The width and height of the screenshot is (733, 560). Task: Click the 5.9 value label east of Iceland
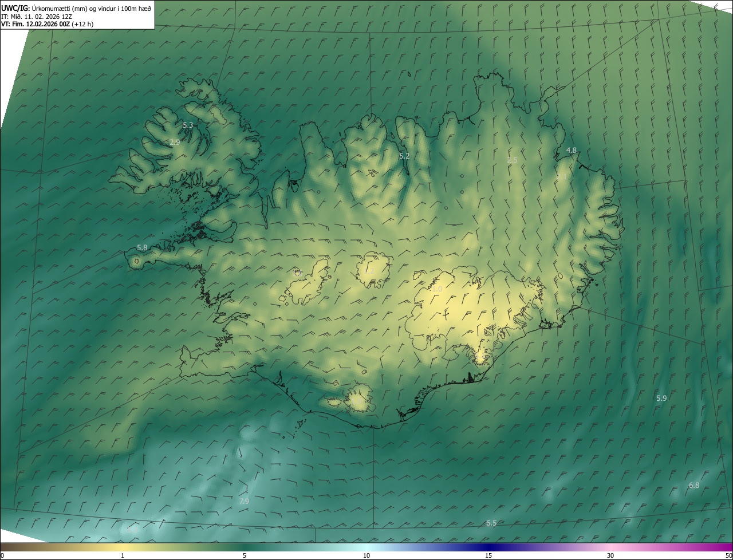[661, 398]
